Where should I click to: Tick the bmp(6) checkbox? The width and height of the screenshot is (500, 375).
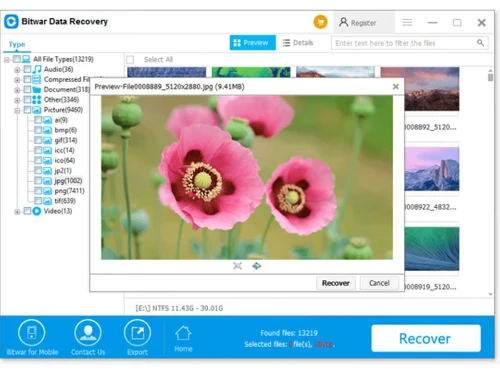click(38, 130)
